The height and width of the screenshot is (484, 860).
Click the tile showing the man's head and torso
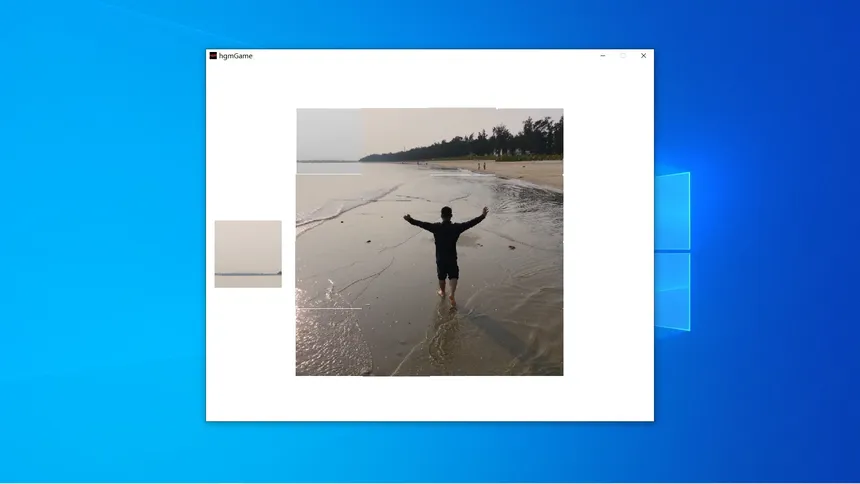(x=463, y=208)
